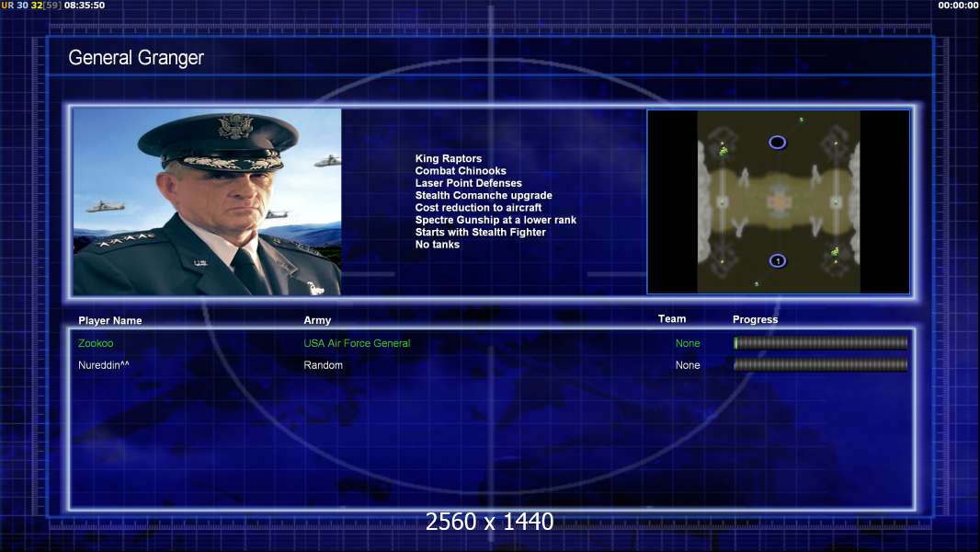Click the King Raptors perk line

[448, 159]
